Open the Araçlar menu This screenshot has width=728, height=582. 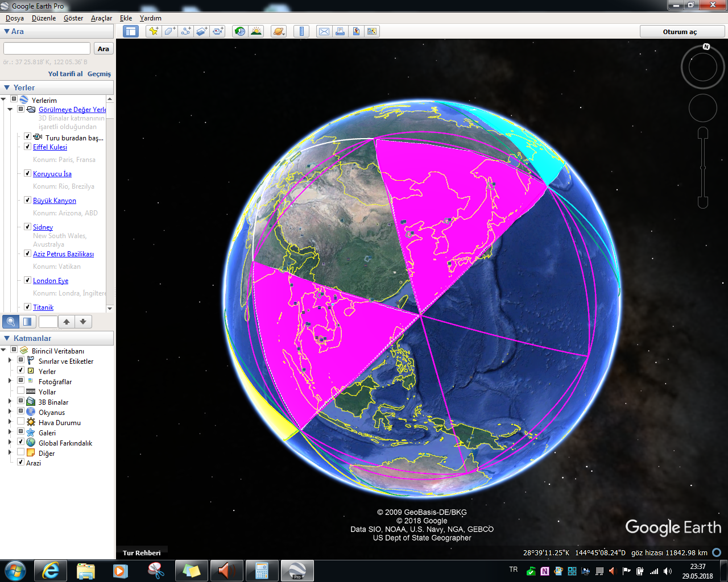[102, 18]
